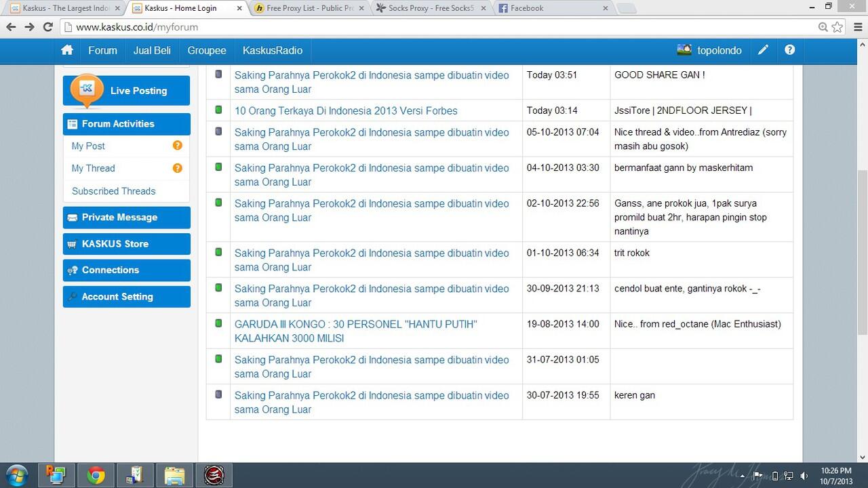Open the red circular app in taskbar
This screenshot has width=868, height=488.
[214, 476]
